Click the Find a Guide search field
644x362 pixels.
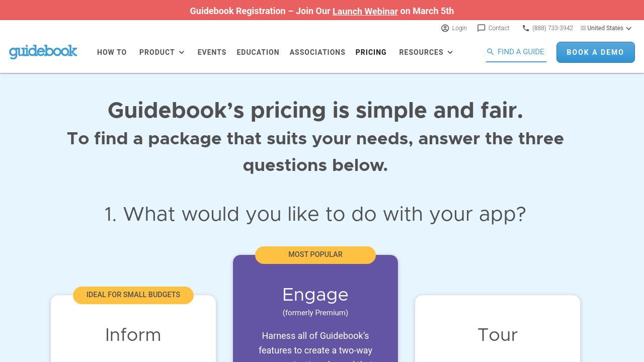point(521,52)
